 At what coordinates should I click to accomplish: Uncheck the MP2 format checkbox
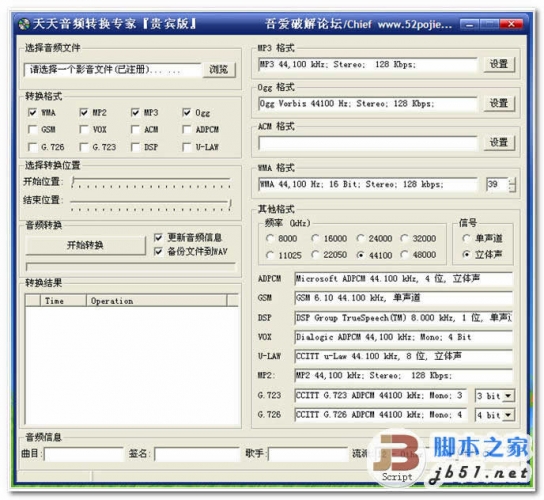point(84,112)
